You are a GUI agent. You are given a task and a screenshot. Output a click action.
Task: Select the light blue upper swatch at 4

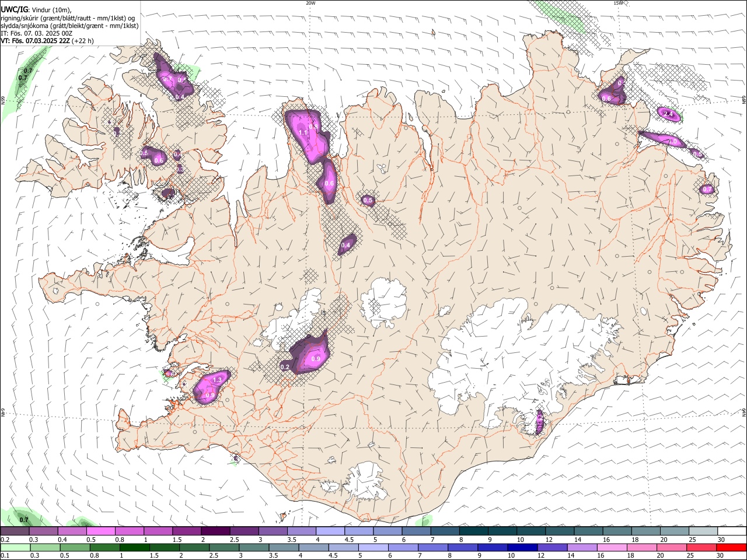[x=330, y=531]
